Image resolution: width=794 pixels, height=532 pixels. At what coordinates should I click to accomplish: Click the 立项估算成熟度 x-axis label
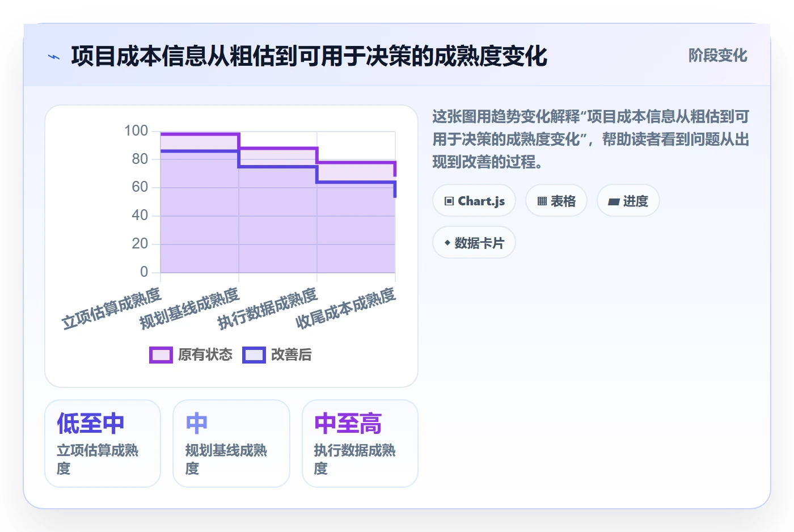(x=112, y=309)
